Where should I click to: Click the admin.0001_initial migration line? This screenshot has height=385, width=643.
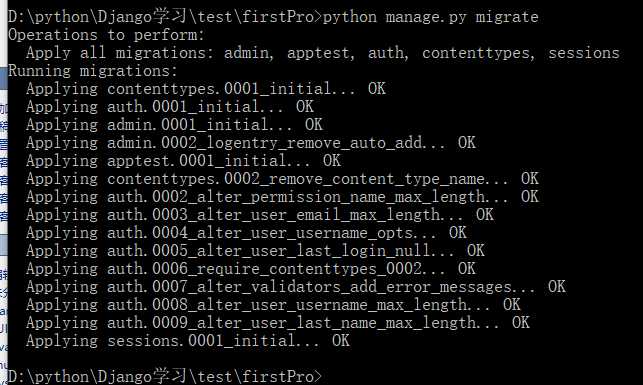coord(174,125)
